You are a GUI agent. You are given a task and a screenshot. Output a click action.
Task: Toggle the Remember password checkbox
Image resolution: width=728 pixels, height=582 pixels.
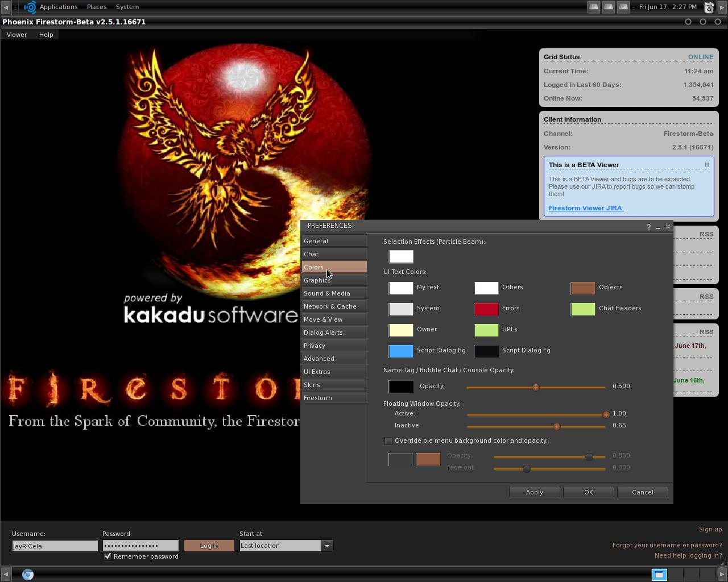[x=107, y=556]
